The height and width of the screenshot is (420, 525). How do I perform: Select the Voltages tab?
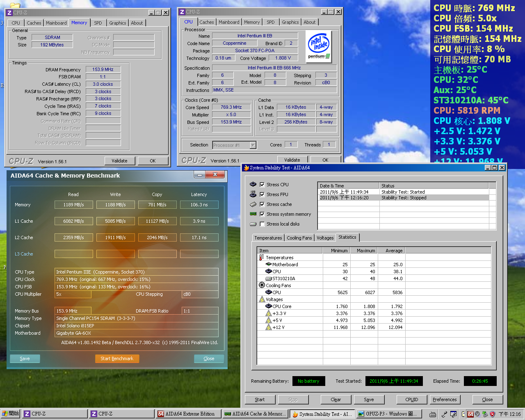(x=325, y=238)
